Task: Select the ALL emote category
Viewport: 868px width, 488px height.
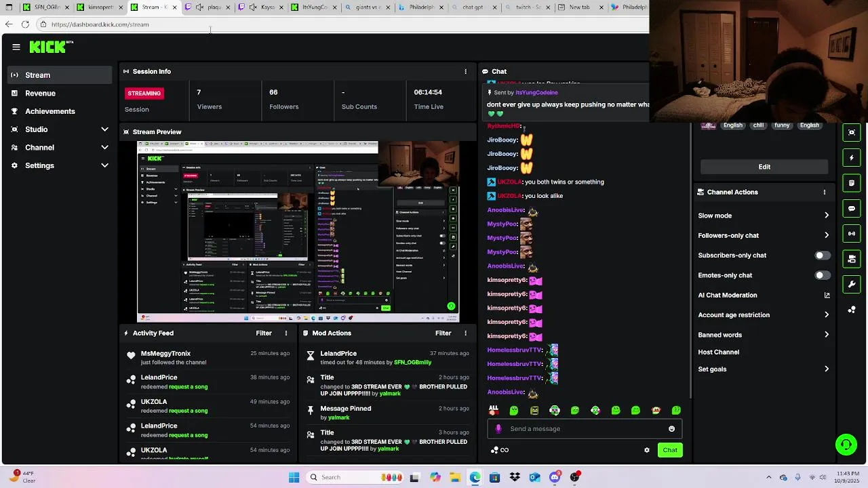Action: coord(493,410)
